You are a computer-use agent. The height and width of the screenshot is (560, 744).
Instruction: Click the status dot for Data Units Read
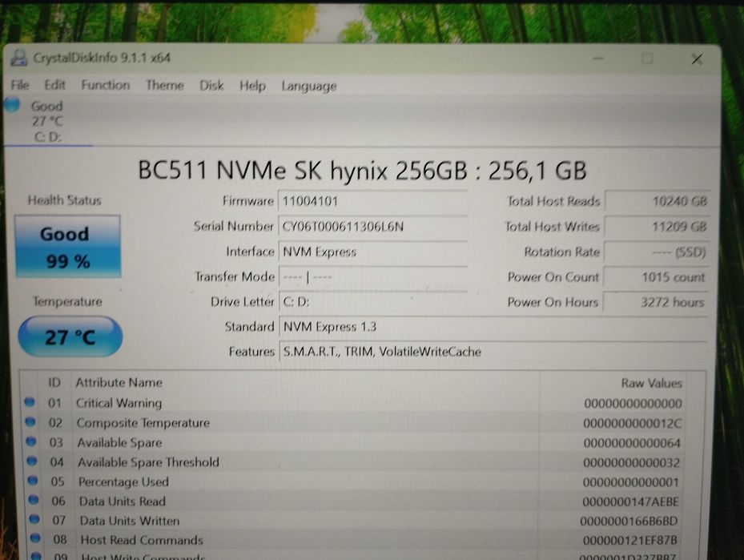coord(33,499)
